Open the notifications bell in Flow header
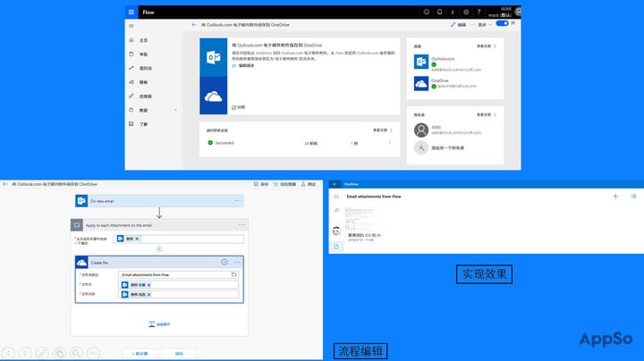This screenshot has width=644, height=361. coord(439,12)
